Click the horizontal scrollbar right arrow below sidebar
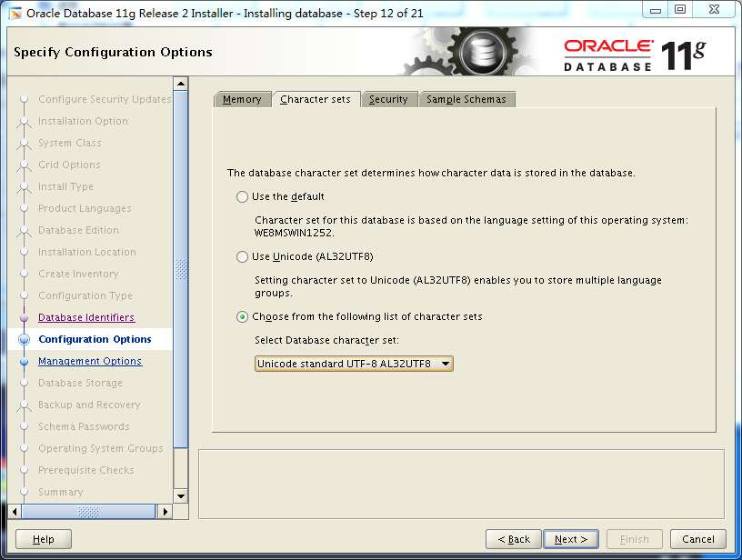 coord(165,512)
